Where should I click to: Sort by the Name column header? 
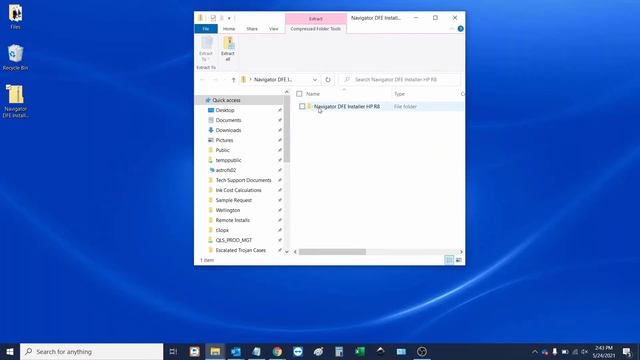[313, 94]
